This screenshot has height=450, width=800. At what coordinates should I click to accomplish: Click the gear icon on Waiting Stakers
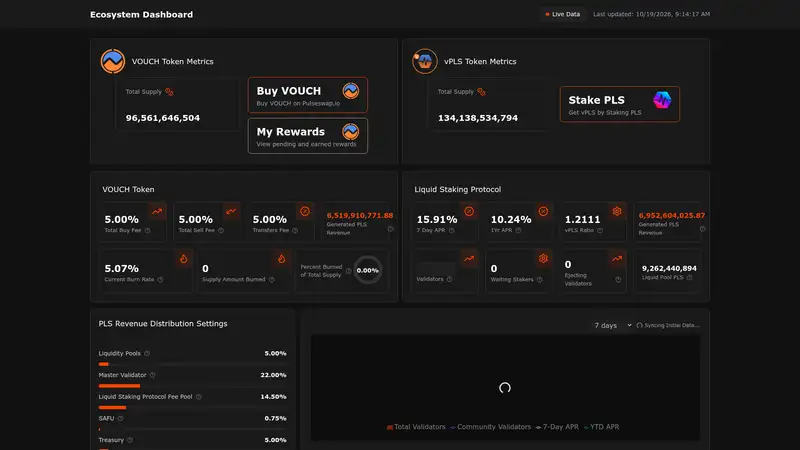tap(543, 259)
